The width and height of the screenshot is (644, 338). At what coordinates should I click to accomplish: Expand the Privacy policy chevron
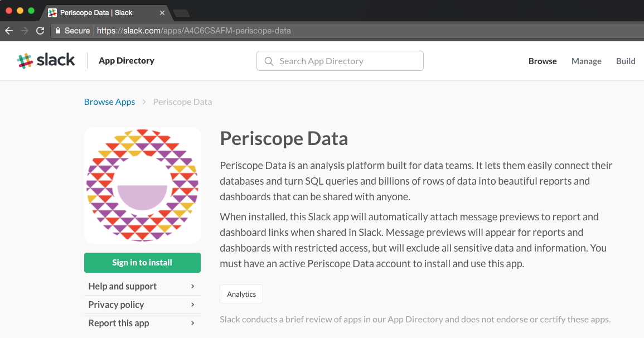tap(193, 305)
